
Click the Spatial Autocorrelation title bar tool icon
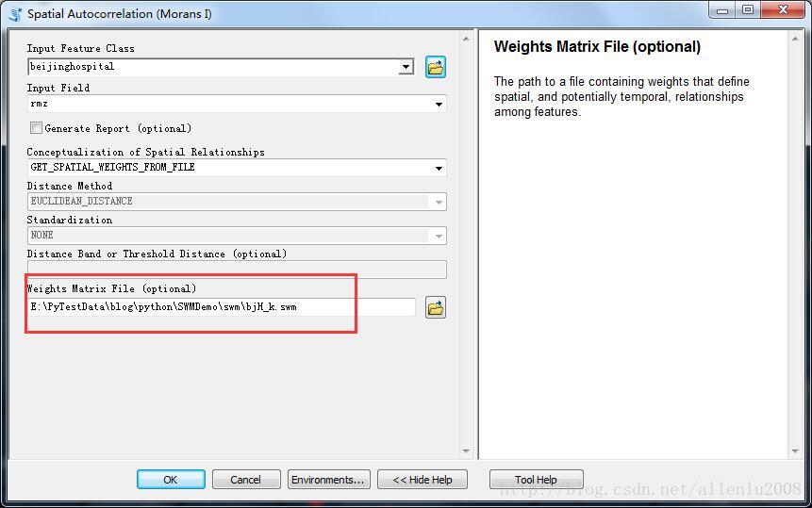(15, 14)
